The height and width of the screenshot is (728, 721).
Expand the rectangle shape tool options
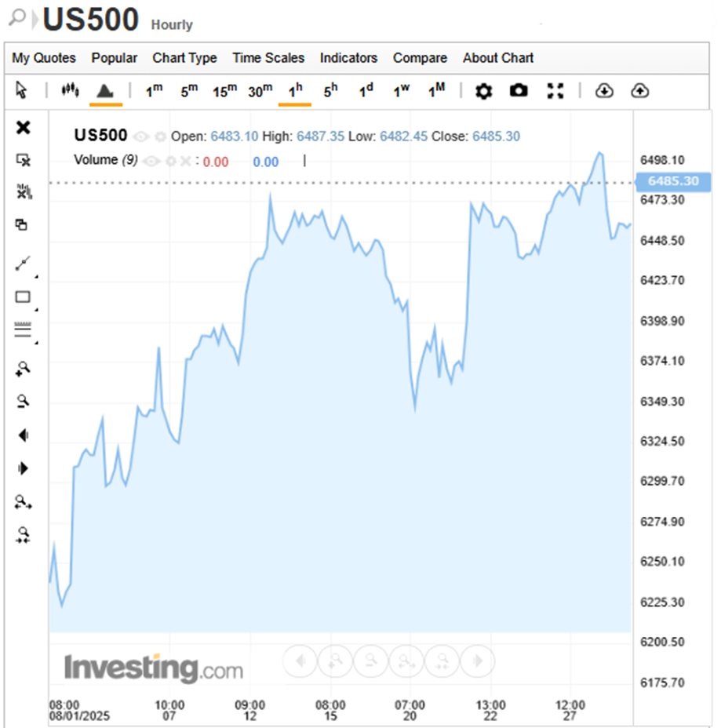pyautogui.click(x=36, y=309)
